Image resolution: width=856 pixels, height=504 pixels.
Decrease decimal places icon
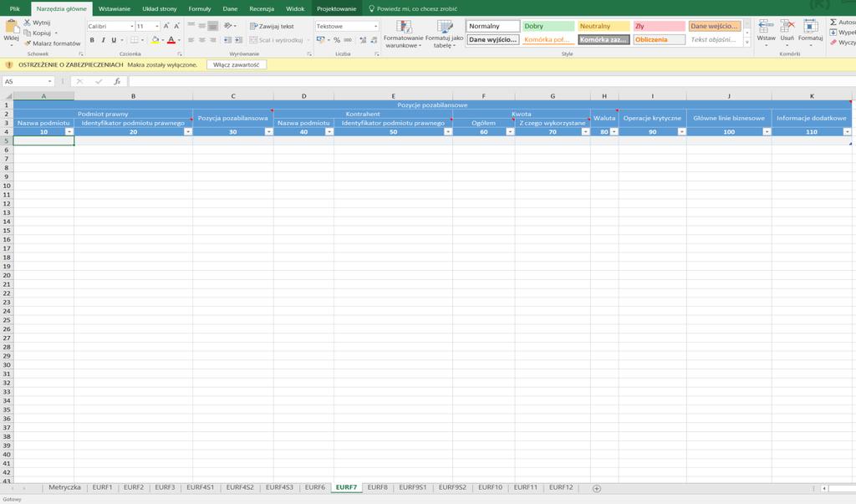374,40
